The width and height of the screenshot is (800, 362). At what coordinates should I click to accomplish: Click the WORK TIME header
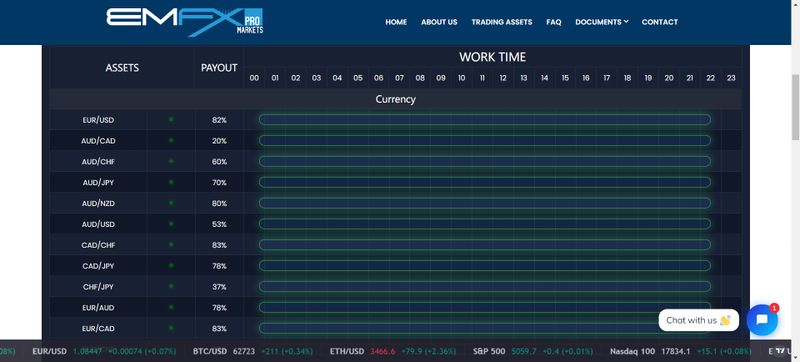pyautogui.click(x=492, y=57)
